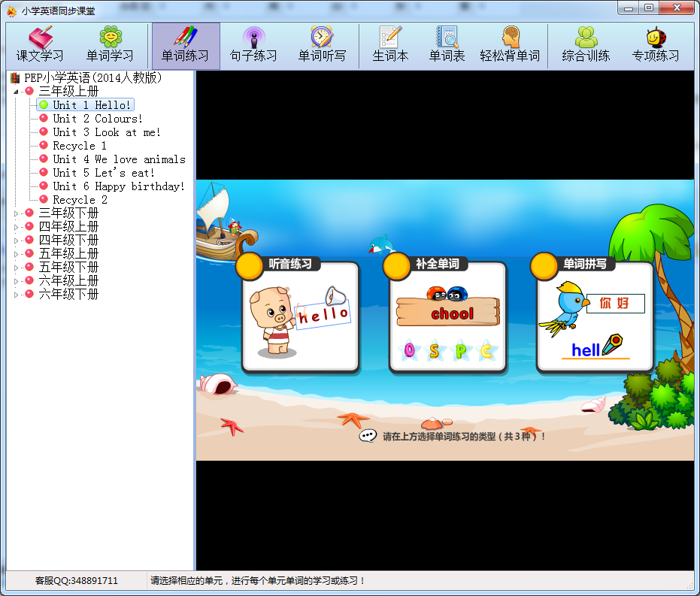Select the 单词练习 pencils toolbar button
The height and width of the screenshot is (596, 700).
click(x=186, y=46)
